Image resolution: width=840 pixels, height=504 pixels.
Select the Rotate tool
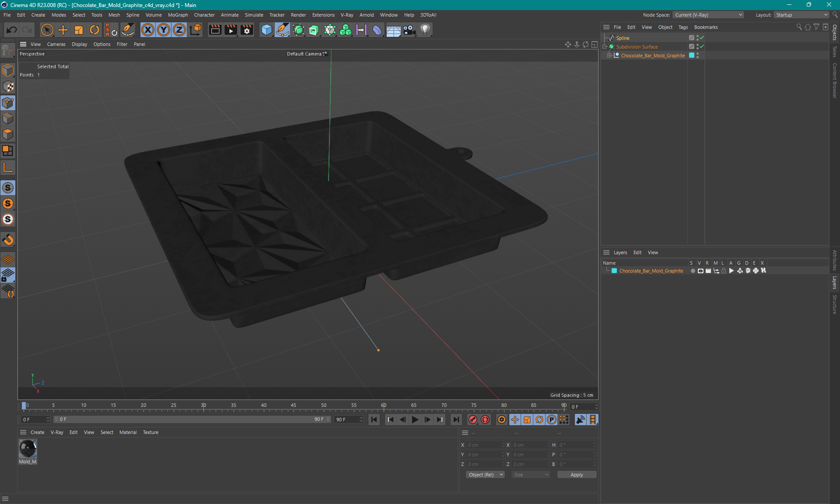(x=94, y=30)
